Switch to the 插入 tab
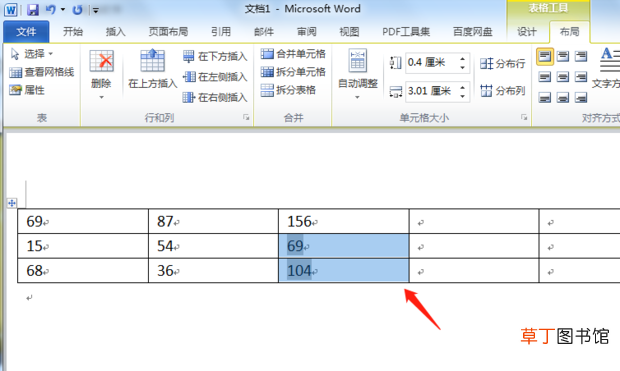Screen dimensions: 620x371 tap(115, 32)
